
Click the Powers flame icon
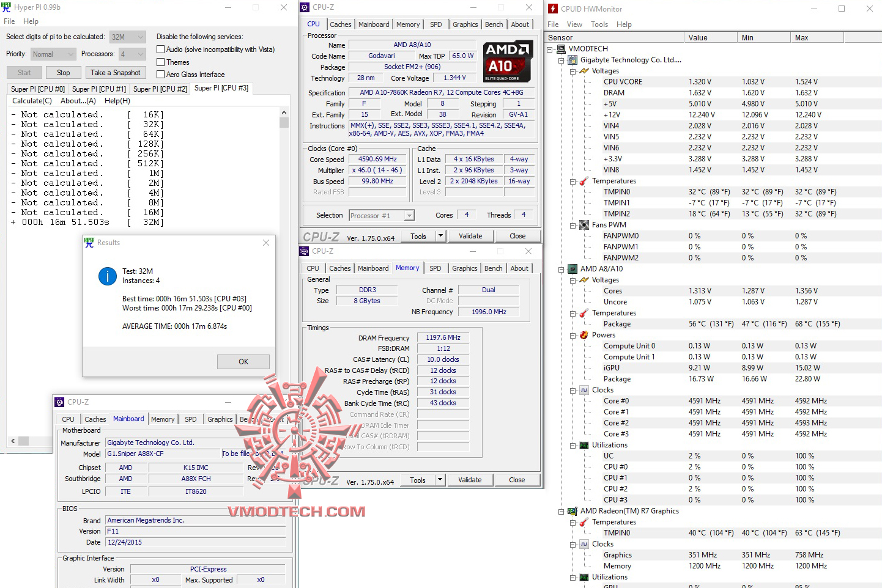click(x=584, y=335)
